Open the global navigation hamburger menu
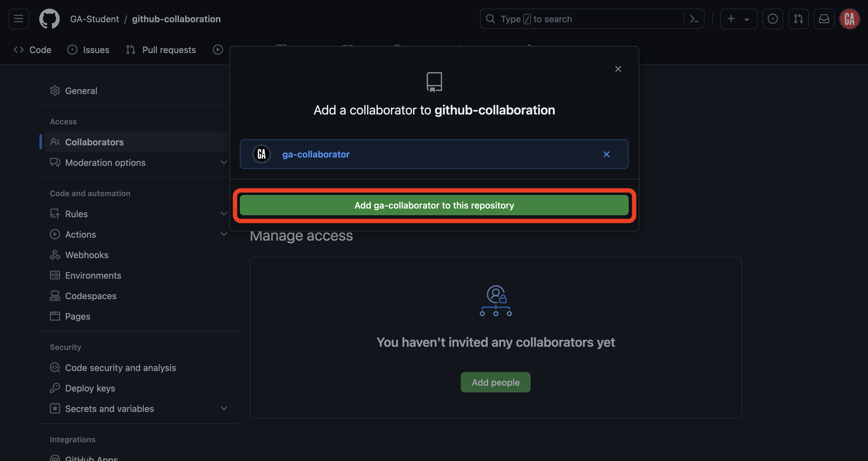The width and height of the screenshot is (868, 461). tap(18, 18)
